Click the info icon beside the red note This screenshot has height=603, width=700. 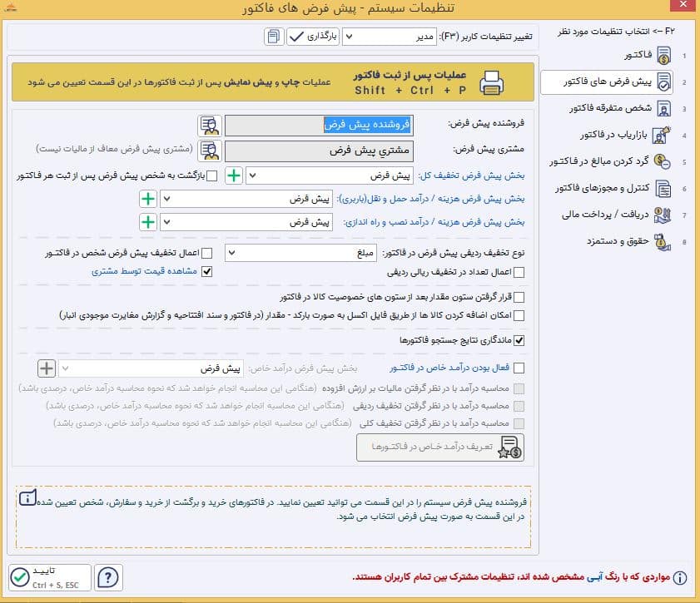click(680, 578)
